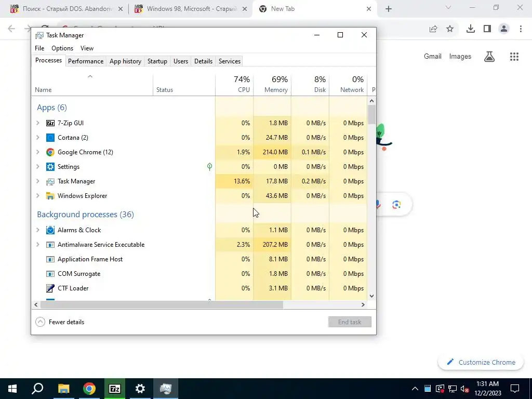
Task: Click the 7-Zip GUI process icon
Action: (50, 123)
